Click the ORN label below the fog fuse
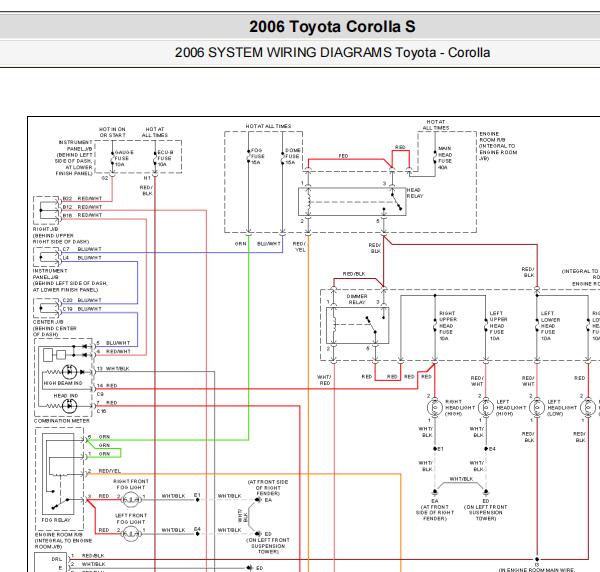The height and width of the screenshot is (572, 600). pos(241,244)
